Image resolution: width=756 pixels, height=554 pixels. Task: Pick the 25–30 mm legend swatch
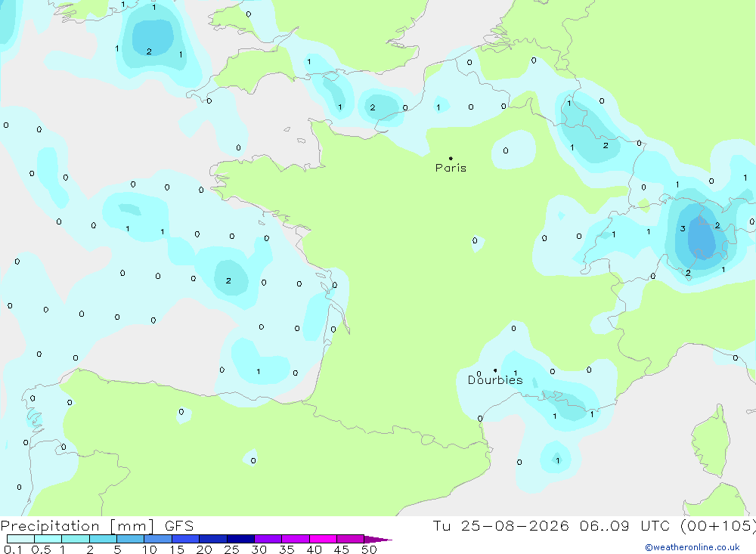click(240, 539)
